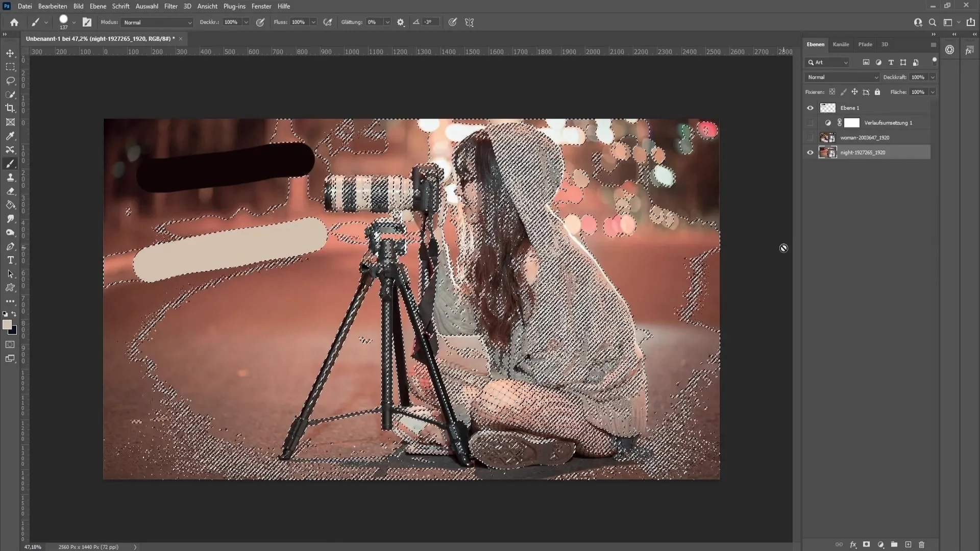The width and height of the screenshot is (980, 551).
Task: Create new adjustment layer icon
Action: click(880, 544)
